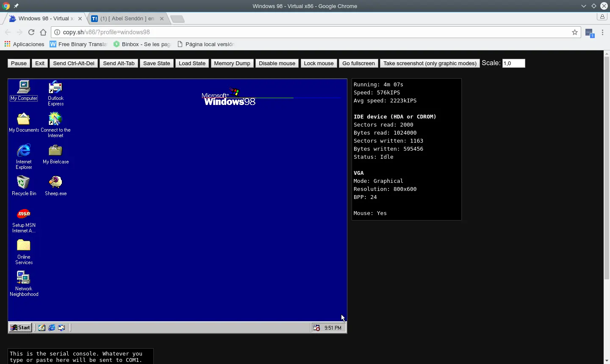Open a new Chrome tab
Screen dimensions: 610x364
point(177,19)
